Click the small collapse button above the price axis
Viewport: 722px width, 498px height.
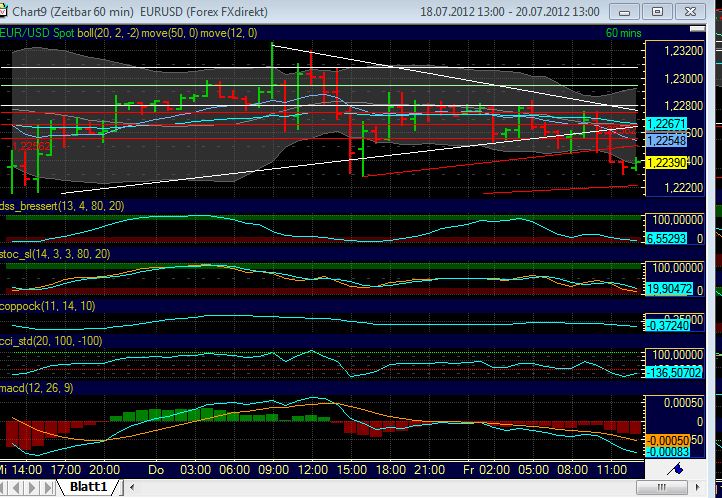tap(698, 29)
